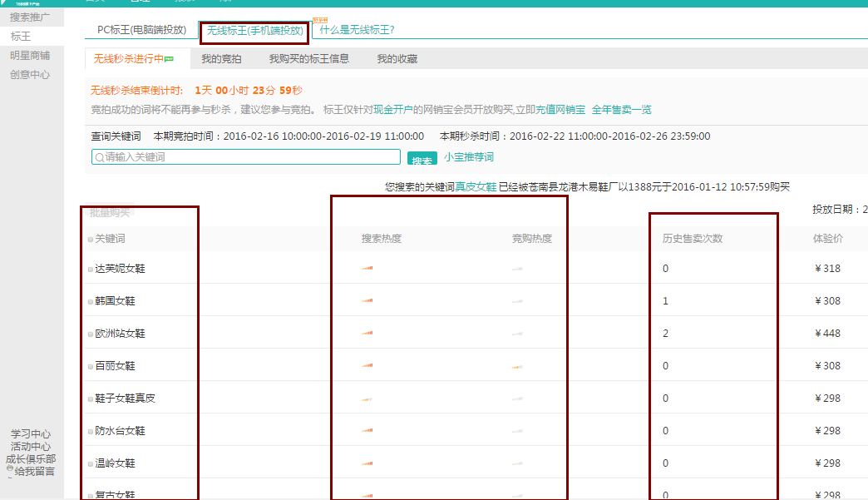Click the search heat indicator for 达芙妮女鞋
The height and width of the screenshot is (500, 868).
coord(367,269)
